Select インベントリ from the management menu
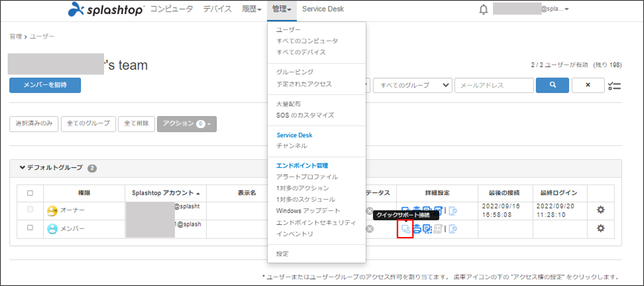This screenshot has width=644, height=286. (295, 234)
